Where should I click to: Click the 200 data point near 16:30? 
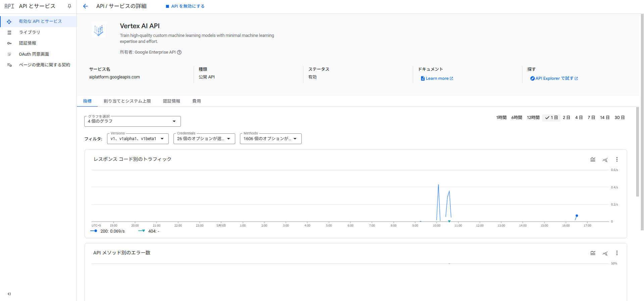pyautogui.click(x=577, y=216)
